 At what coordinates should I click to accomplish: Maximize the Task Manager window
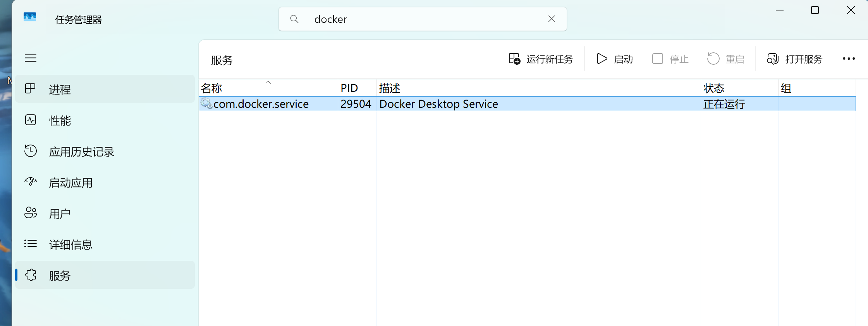pos(815,10)
